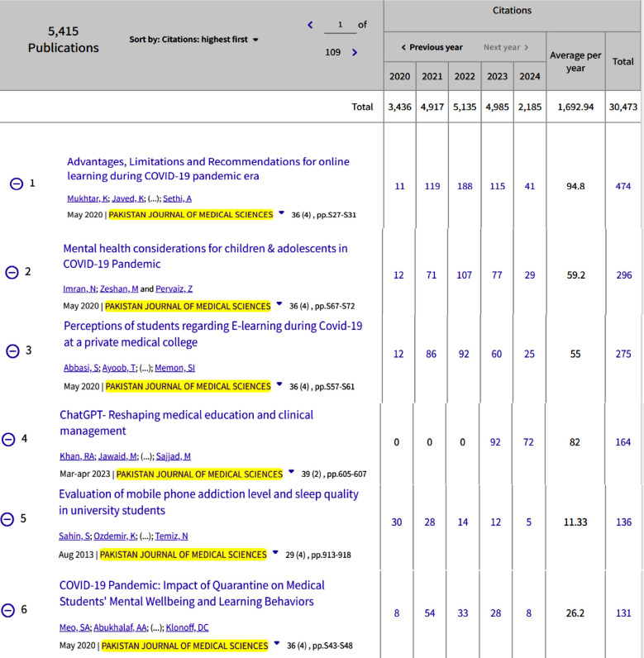Viewport: 644px width, 658px height.
Task: View 86 citations in 2021 for publication 3
Action: click(432, 354)
